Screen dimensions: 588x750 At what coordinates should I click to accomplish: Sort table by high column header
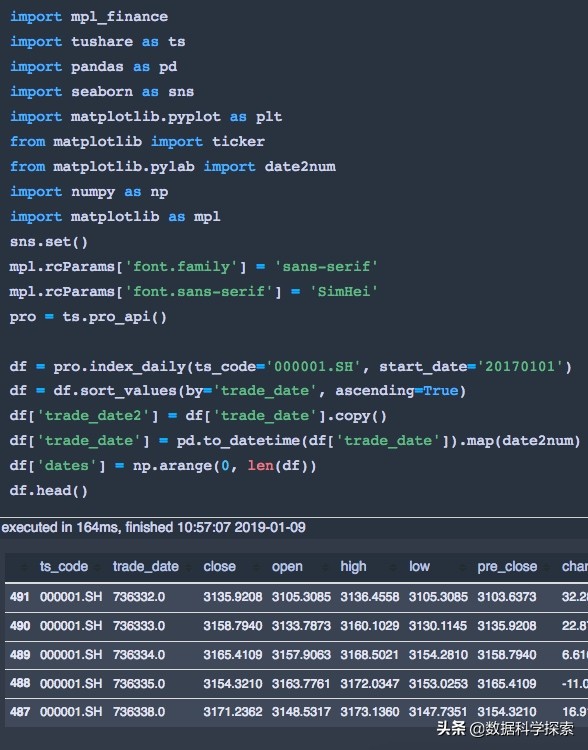353,567
